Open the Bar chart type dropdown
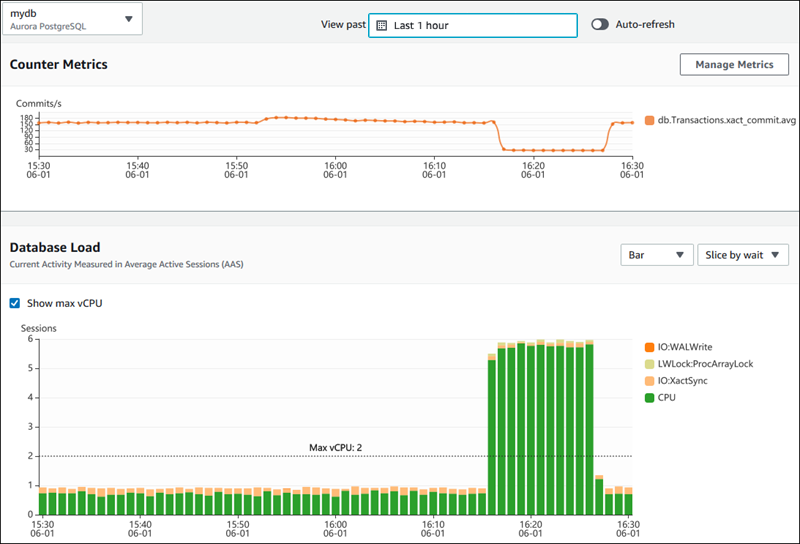This screenshot has width=800, height=544. (x=656, y=255)
